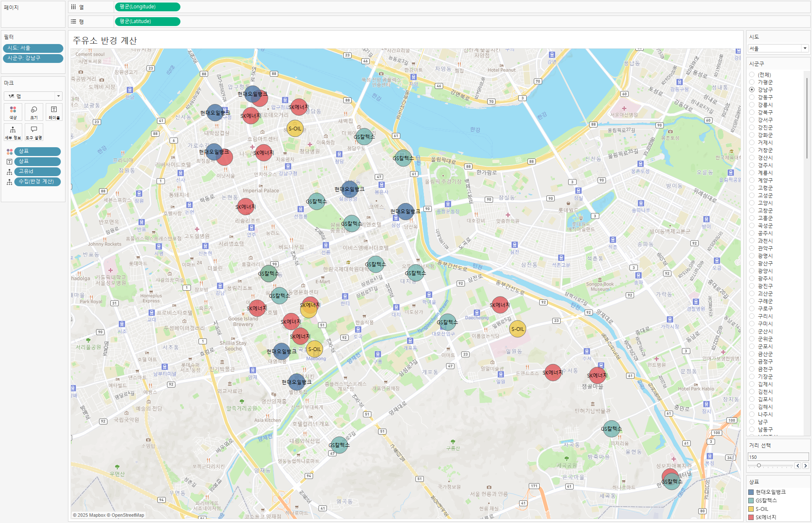Click the distance input field showing 150
The image size is (812, 523).
click(778, 457)
